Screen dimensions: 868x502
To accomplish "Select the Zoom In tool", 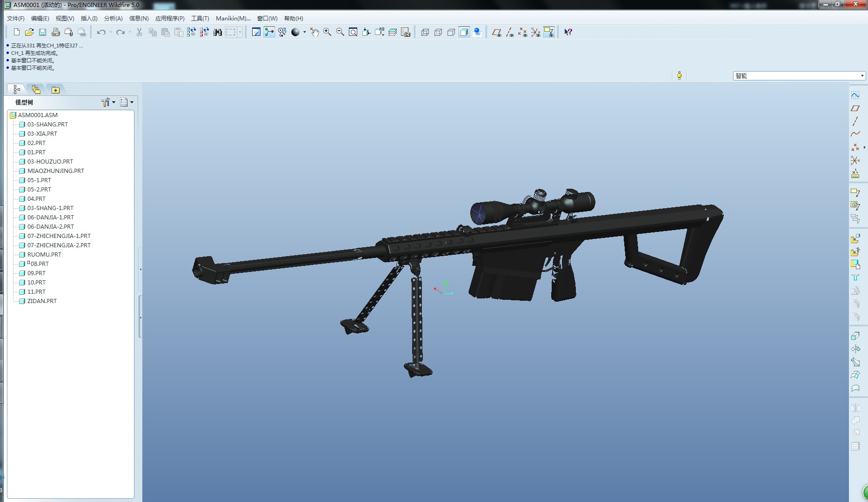I will pyautogui.click(x=327, y=33).
